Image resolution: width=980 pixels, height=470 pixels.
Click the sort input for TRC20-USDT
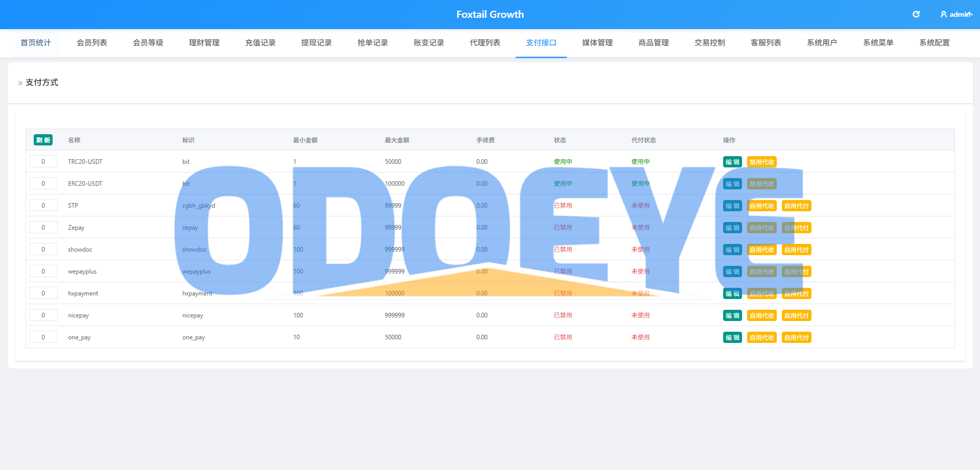(43, 162)
